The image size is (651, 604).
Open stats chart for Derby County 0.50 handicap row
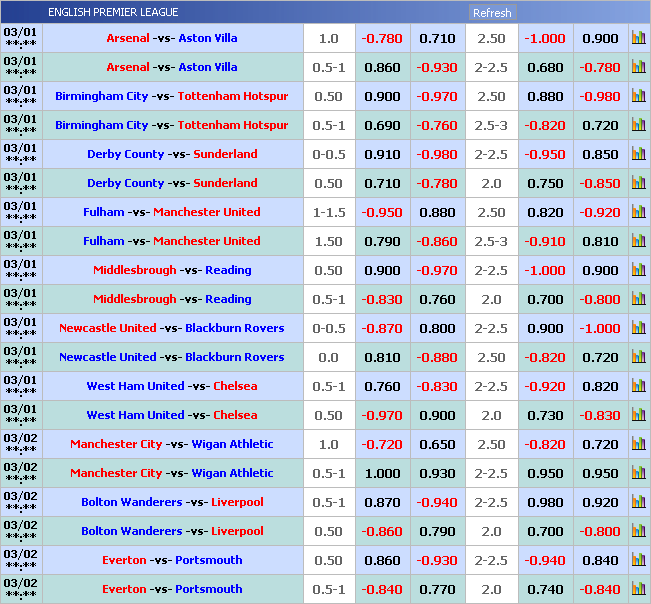639,183
